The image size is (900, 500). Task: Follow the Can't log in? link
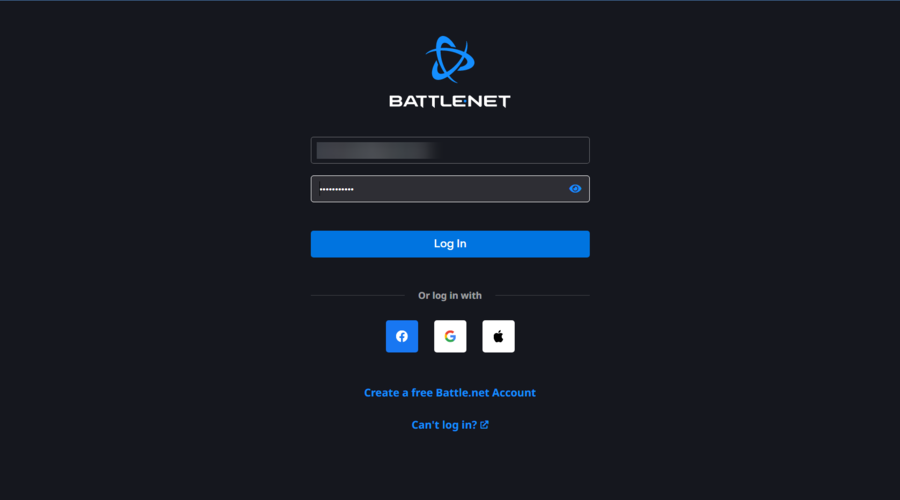point(444,425)
